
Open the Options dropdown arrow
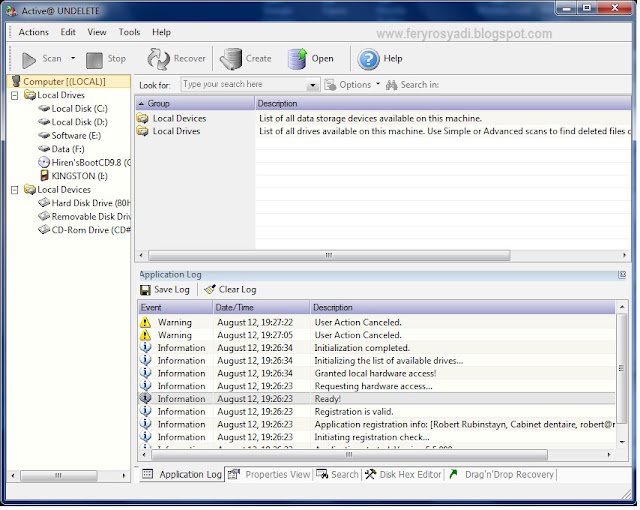click(378, 84)
